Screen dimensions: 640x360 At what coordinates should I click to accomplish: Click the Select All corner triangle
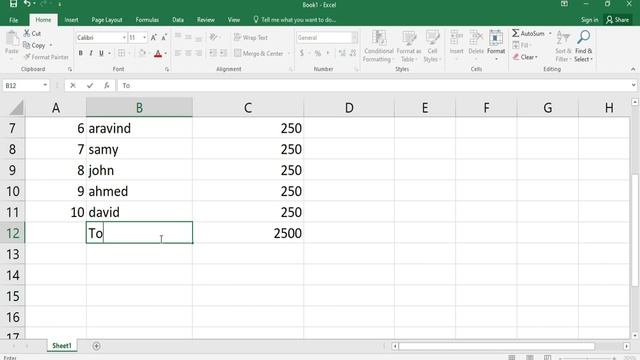16,108
